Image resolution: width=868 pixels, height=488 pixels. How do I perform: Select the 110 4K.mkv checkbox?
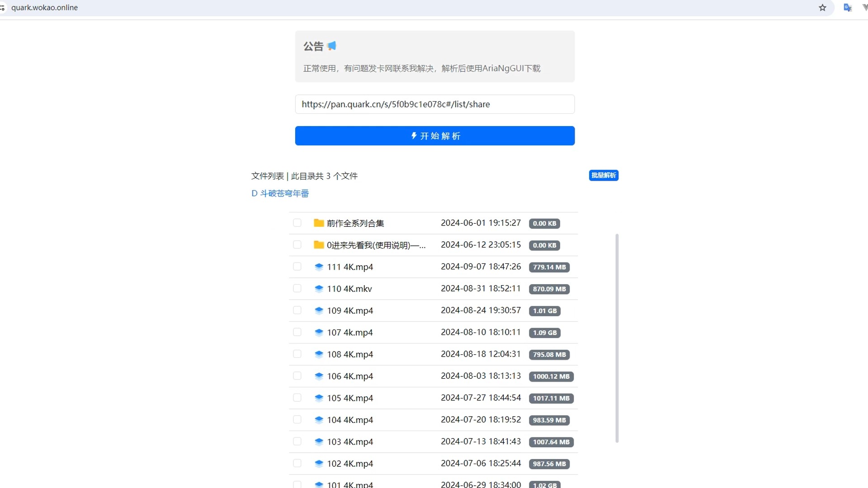297,288
